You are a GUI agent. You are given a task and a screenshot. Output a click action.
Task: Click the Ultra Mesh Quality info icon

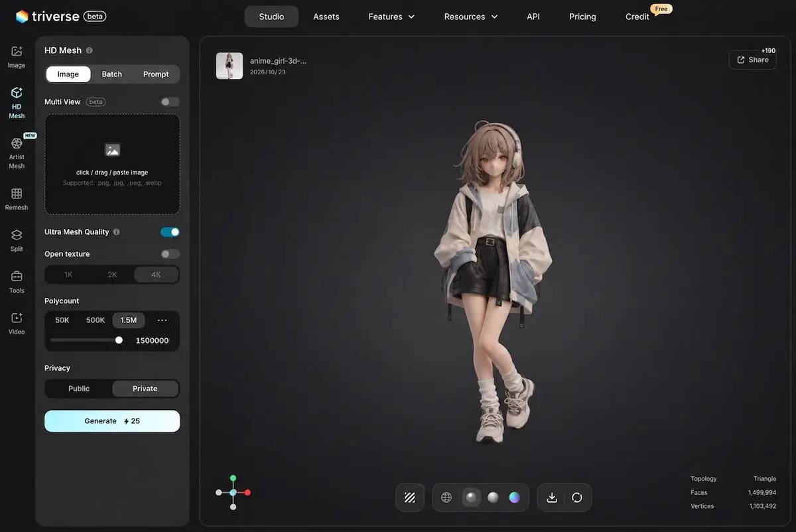(x=117, y=232)
